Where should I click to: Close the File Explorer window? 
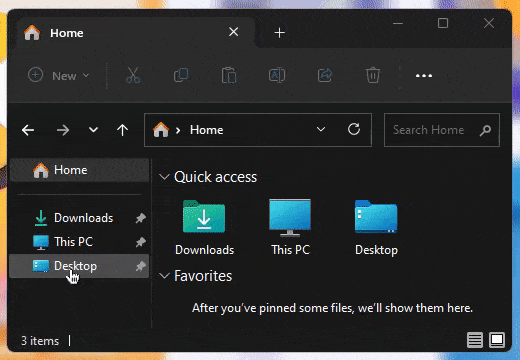click(489, 23)
